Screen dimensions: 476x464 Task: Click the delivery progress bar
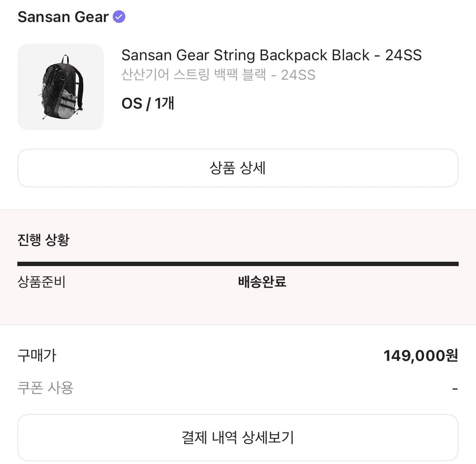pos(238,263)
